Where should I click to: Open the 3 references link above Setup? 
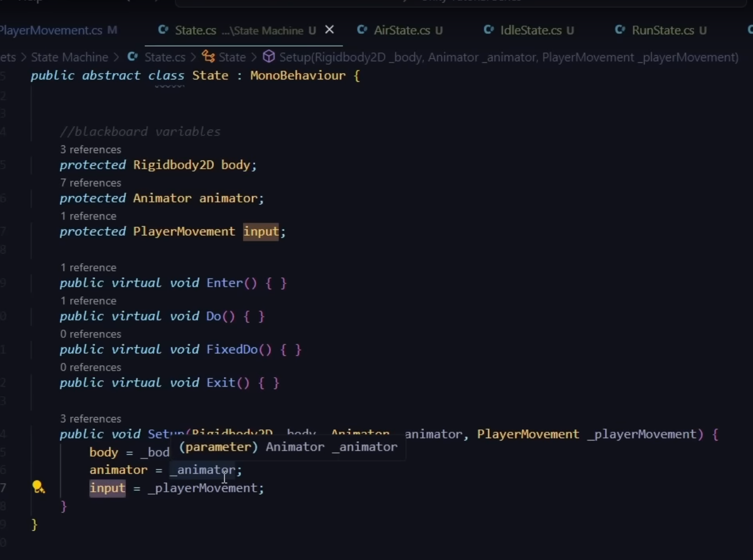pyautogui.click(x=90, y=419)
